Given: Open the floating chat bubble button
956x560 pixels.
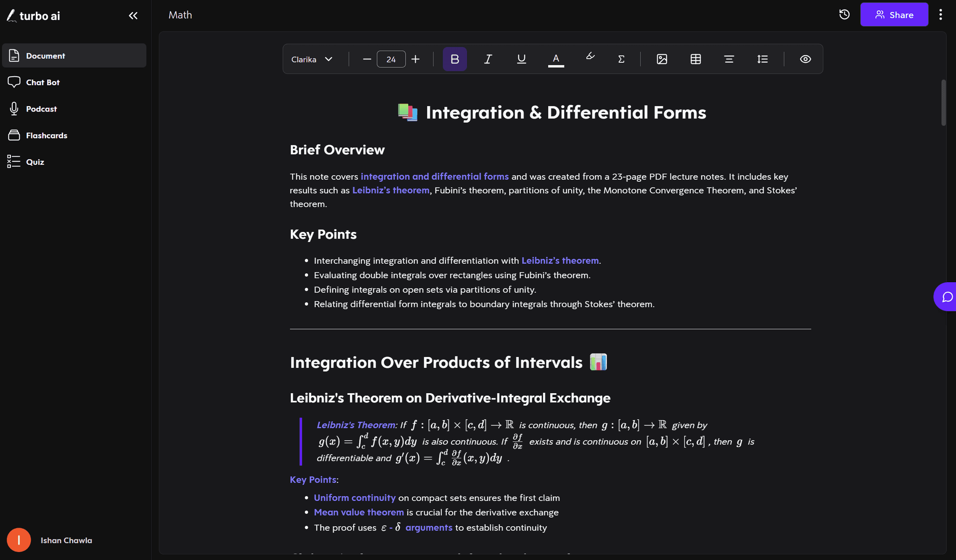Looking at the screenshot, I should pos(946,297).
